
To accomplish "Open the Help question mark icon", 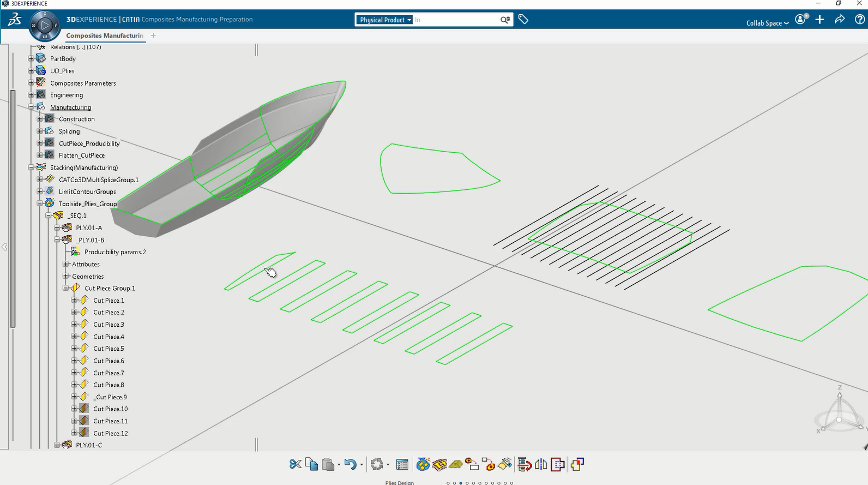I will tap(859, 20).
